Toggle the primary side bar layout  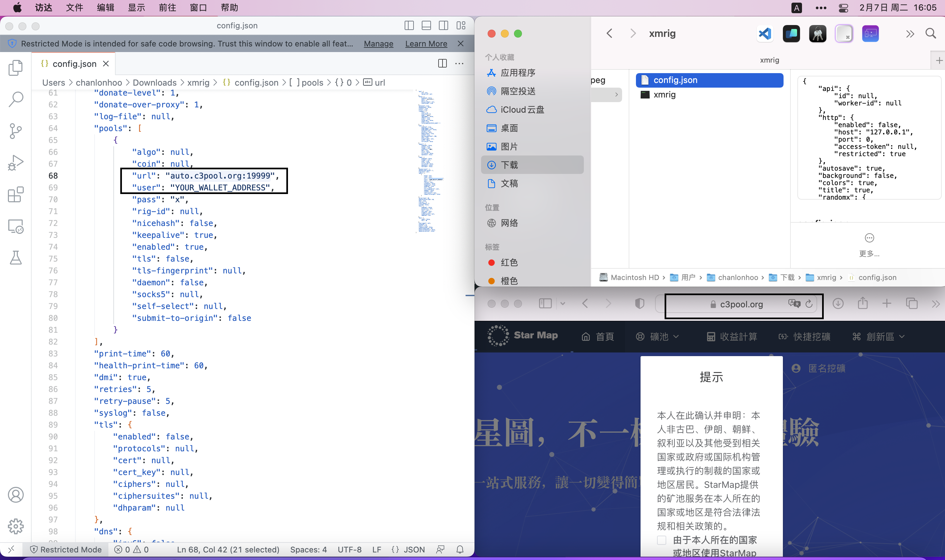coord(409,26)
